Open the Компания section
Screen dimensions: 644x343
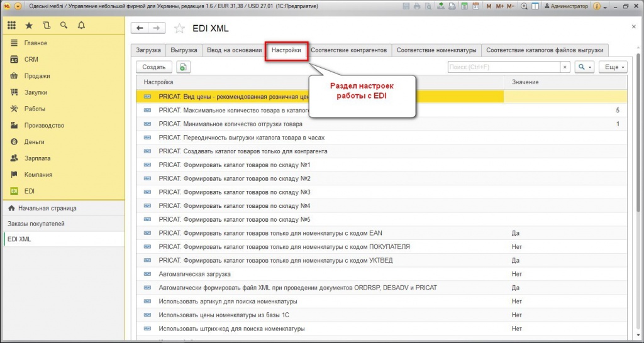click(x=64, y=175)
